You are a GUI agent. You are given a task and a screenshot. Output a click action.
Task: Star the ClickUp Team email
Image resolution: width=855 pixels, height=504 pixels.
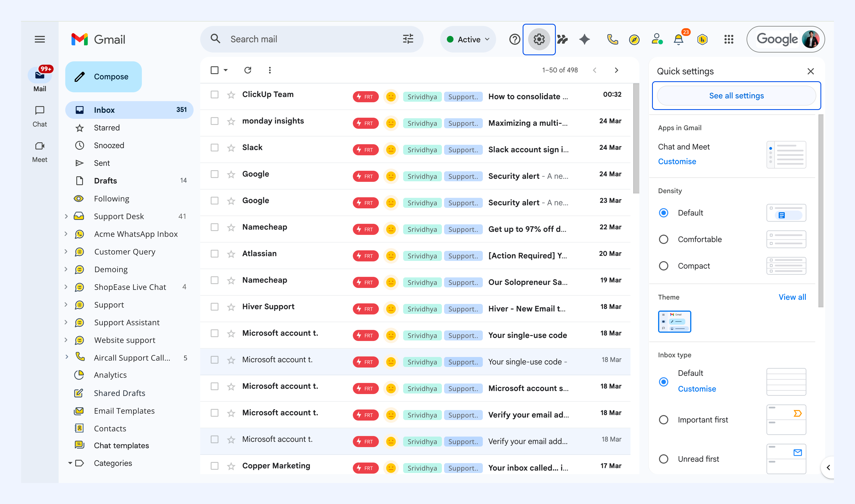point(231,95)
